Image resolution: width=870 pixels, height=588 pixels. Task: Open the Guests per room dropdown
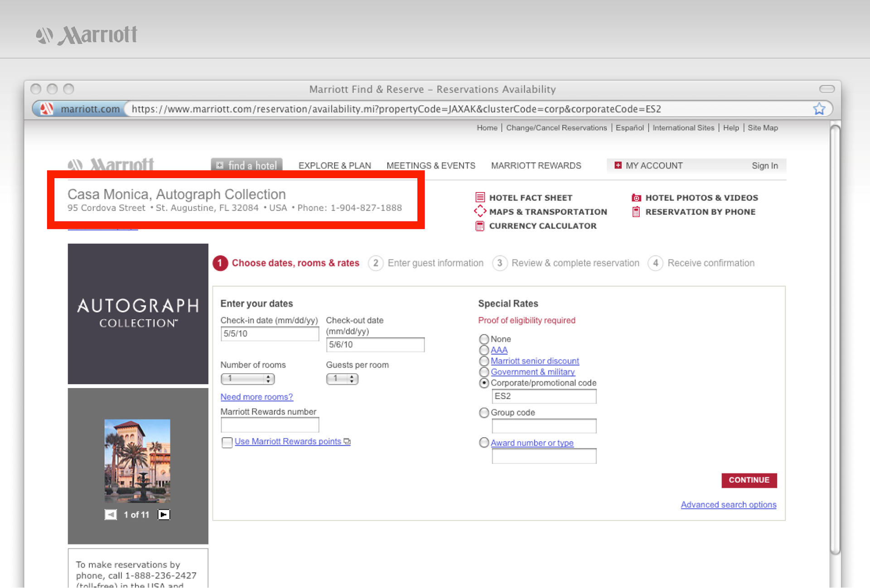(342, 379)
